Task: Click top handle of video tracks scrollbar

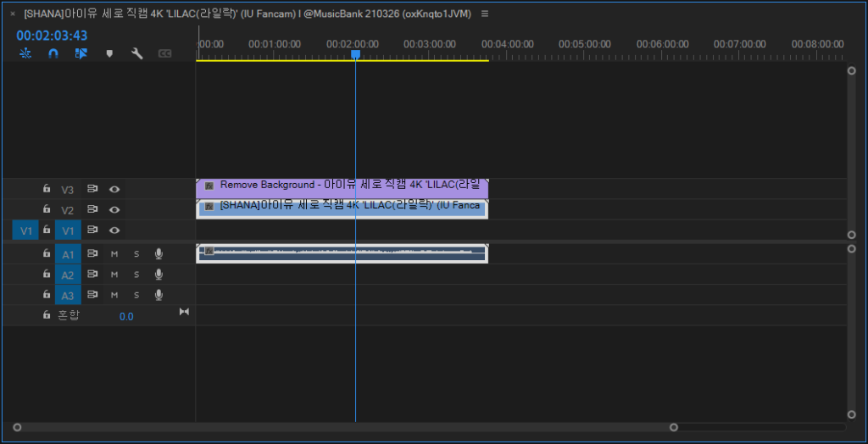Action: (852, 70)
